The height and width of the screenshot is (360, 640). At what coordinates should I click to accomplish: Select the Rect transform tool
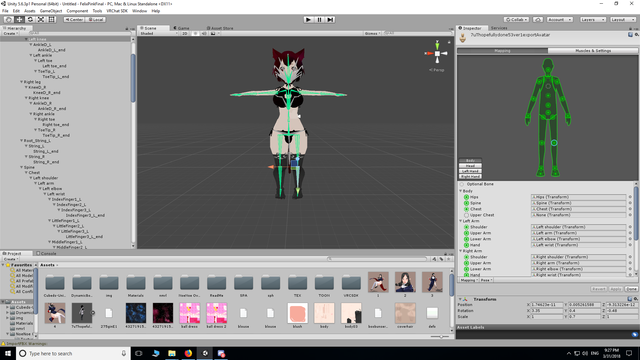click(x=52, y=20)
